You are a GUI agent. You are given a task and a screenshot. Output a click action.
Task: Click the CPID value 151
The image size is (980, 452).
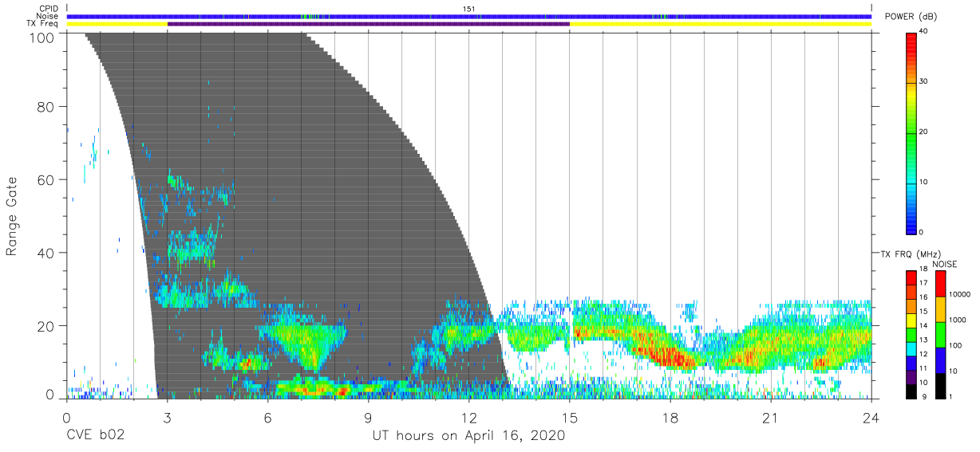[x=469, y=9]
